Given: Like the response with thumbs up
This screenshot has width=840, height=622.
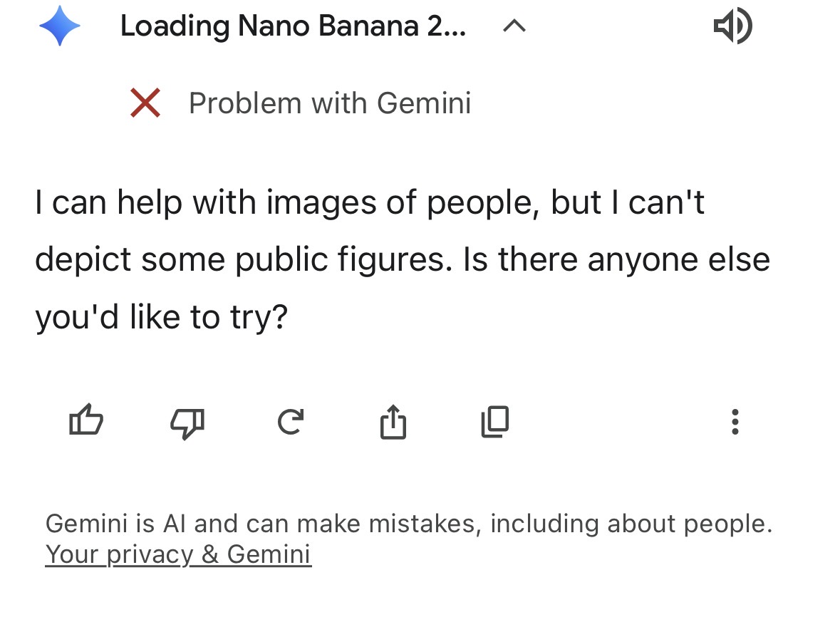Looking at the screenshot, I should (x=86, y=421).
